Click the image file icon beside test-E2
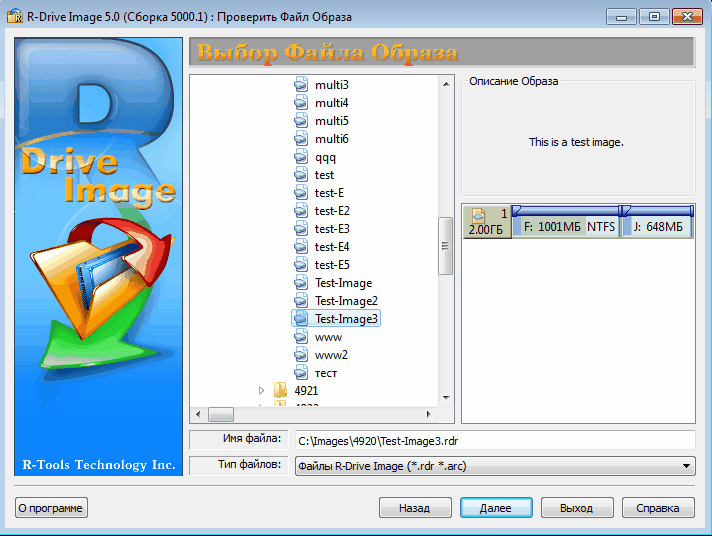This screenshot has width=712, height=536. pos(301,211)
